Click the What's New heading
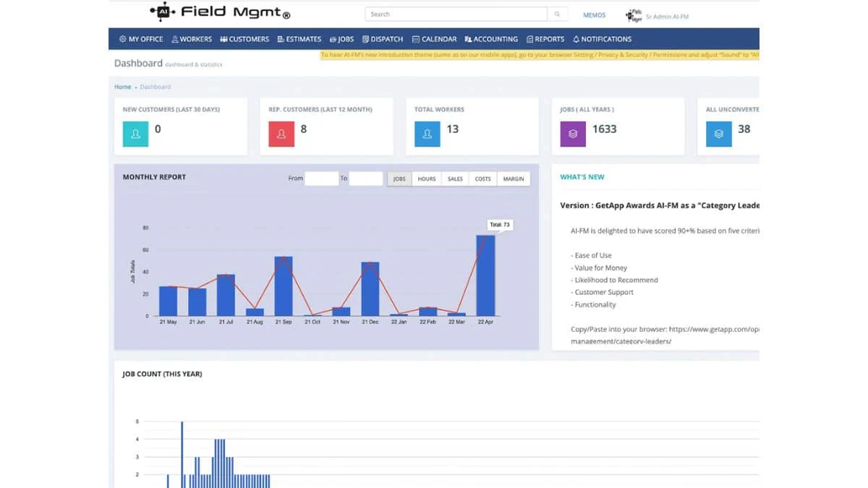This screenshot has width=868, height=488. pos(582,177)
